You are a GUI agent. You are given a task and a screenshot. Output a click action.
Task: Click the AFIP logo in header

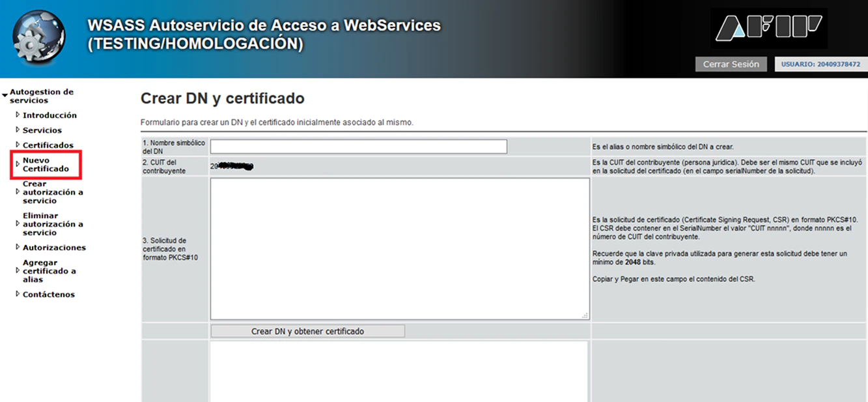click(770, 28)
